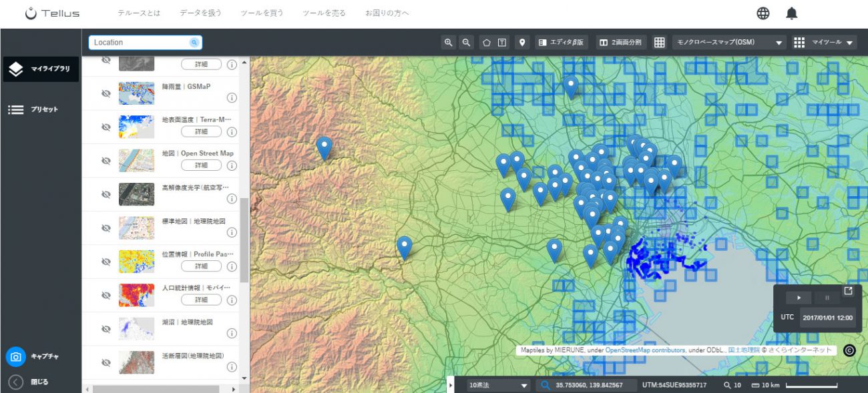The image size is (868, 393).
Task: Click the map zoom-in magnifier icon
Action: pyautogui.click(x=449, y=42)
